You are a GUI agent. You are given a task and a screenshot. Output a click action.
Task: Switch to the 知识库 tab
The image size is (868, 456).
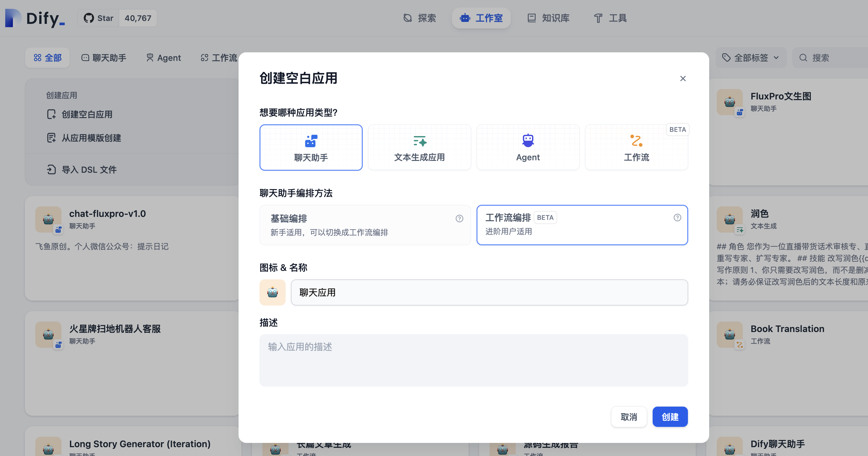549,18
